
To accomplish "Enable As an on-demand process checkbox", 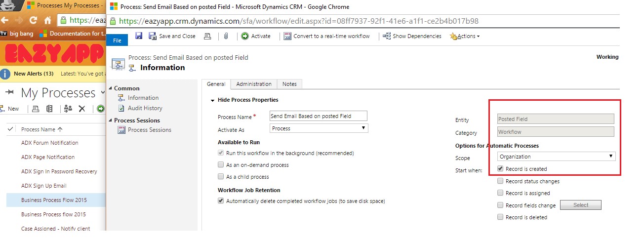I will pos(221,165).
